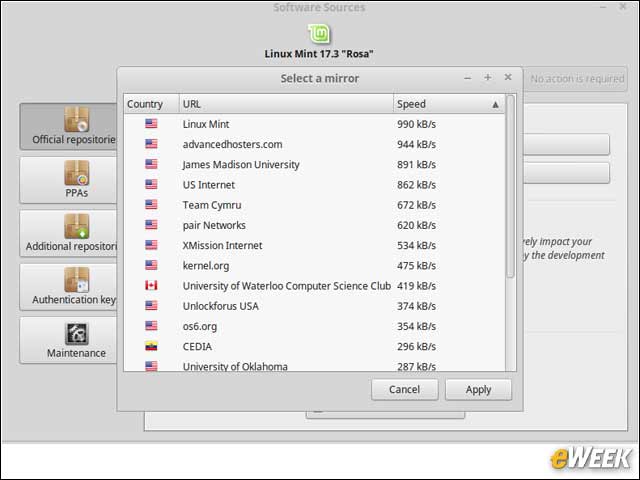640x480 pixels.
Task: Select the CEDIA mirror
Action: point(314,346)
